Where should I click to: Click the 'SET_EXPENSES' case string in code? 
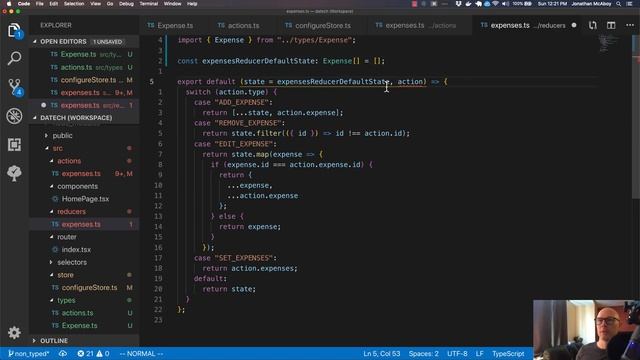(243, 258)
